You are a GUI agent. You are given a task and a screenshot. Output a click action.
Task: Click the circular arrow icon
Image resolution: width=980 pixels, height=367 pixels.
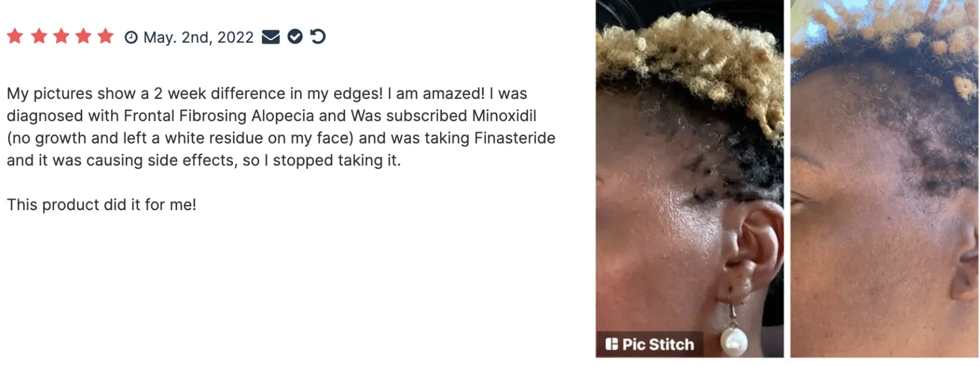click(x=318, y=36)
